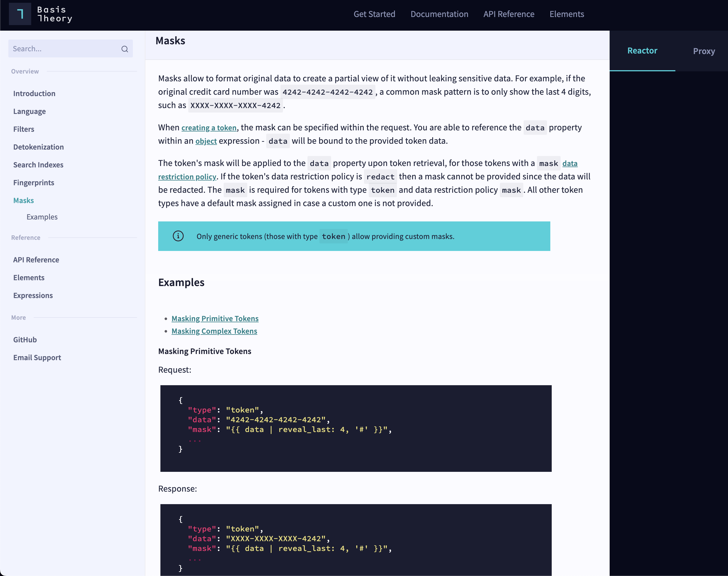Open the GitHub link
The height and width of the screenshot is (576, 728).
coord(25,340)
